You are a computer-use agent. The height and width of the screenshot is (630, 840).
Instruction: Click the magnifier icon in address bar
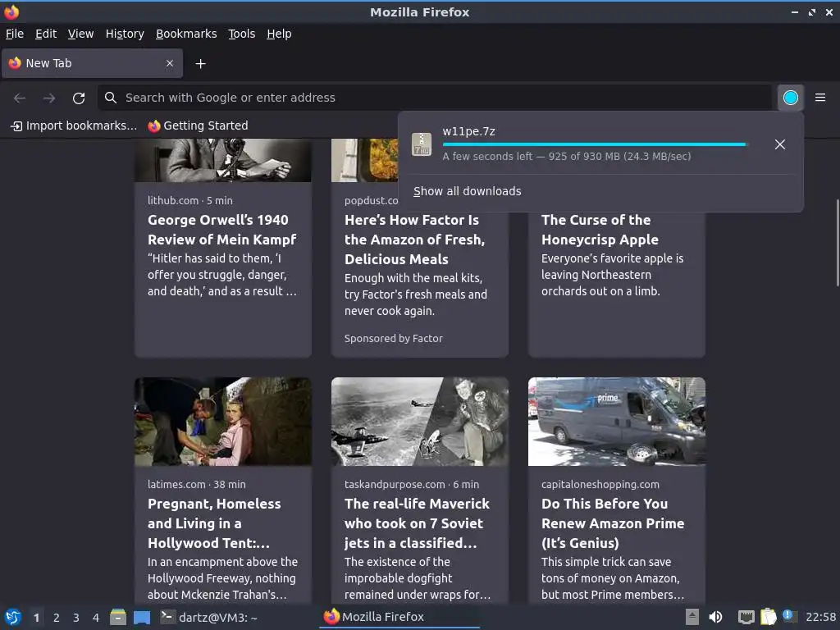(111, 98)
